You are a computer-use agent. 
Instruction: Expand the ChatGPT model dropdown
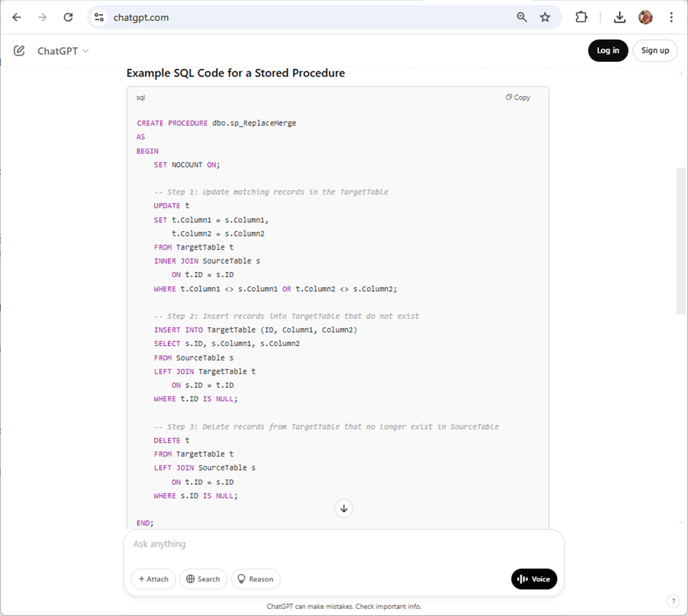pos(63,50)
